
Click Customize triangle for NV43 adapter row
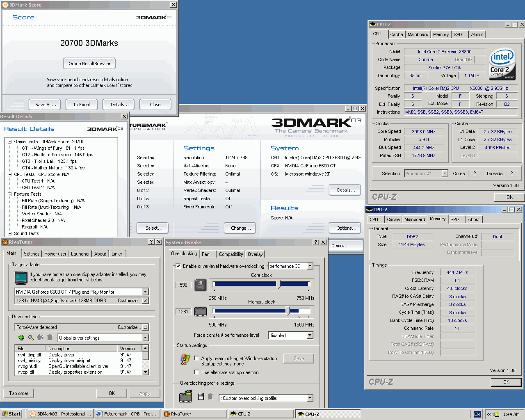point(145,301)
